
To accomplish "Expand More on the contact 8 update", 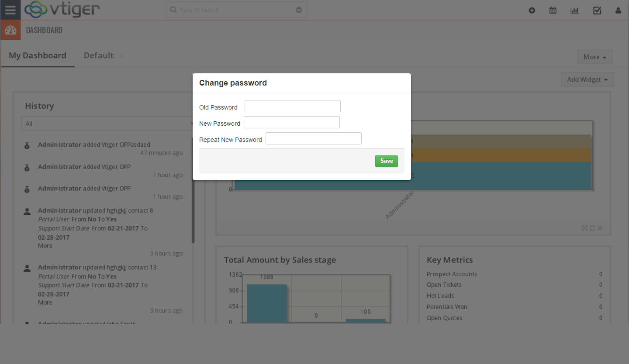I will pyautogui.click(x=45, y=245).
